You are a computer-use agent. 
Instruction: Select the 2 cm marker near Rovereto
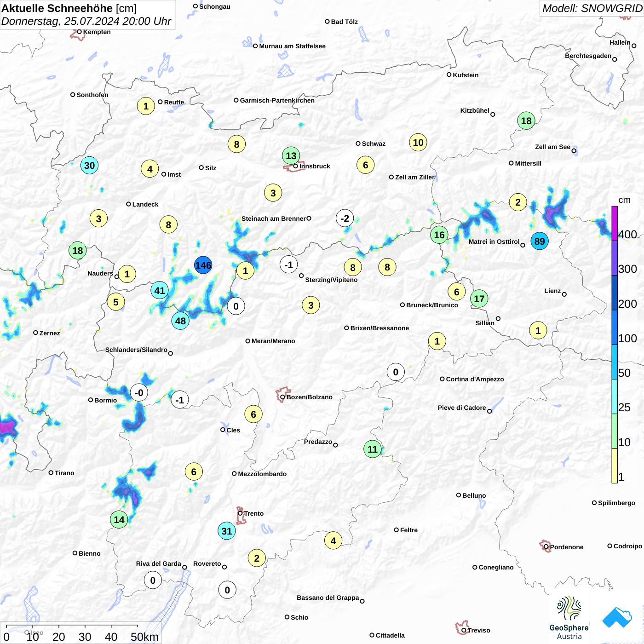point(257,558)
